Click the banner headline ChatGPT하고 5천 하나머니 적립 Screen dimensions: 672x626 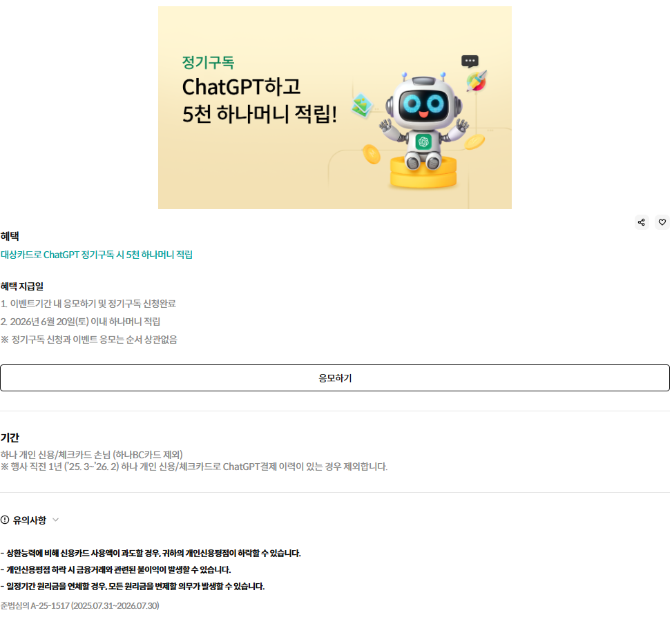pos(259,101)
